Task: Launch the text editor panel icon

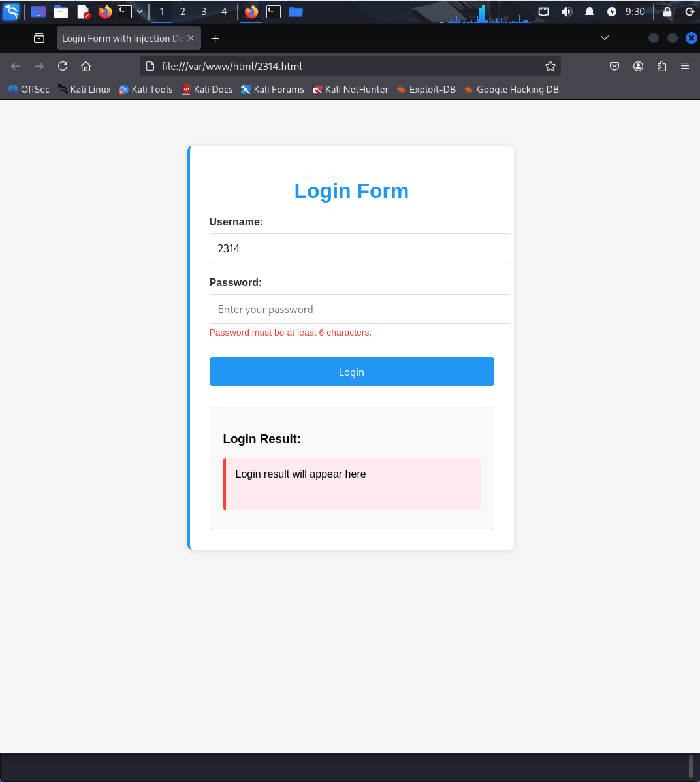Action: pos(84,12)
